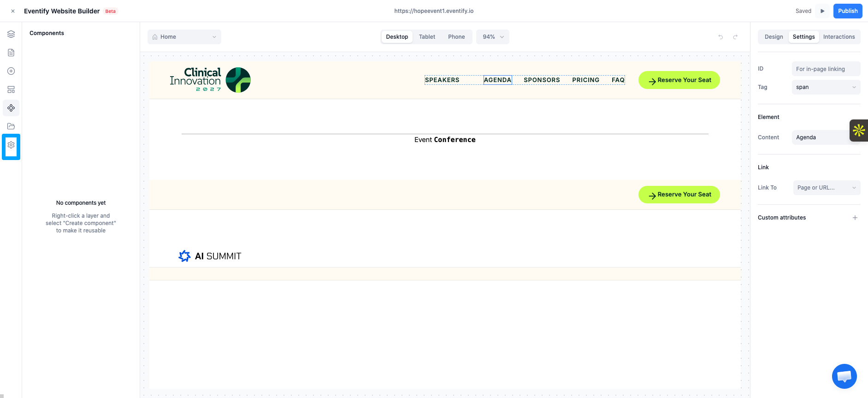Image resolution: width=868 pixels, height=398 pixels.
Task: Click the Event Conference heading text
Action: pyautogui.click(x=445, y=140)
